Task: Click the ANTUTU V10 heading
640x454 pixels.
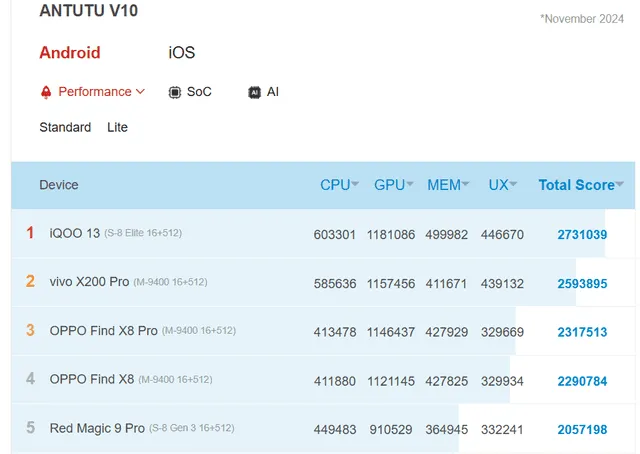Action: [x=89, y=11]
